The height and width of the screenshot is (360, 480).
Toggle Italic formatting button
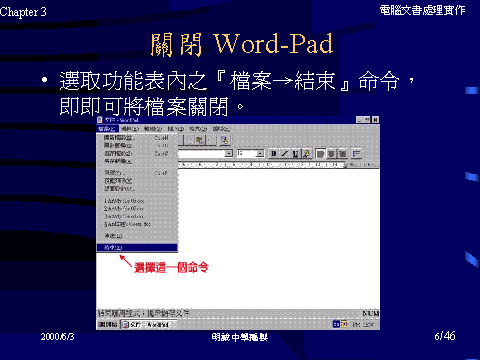[x=285, y=154]
